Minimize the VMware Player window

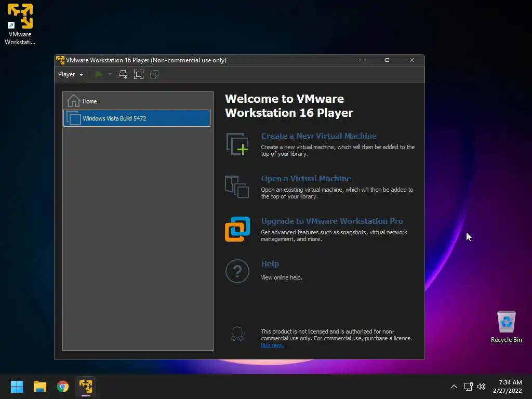pos(363,60)
